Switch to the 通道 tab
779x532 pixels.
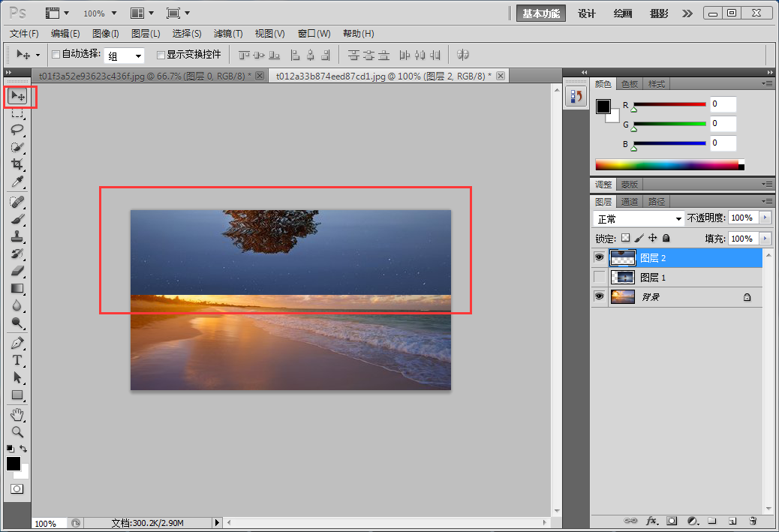630,202
